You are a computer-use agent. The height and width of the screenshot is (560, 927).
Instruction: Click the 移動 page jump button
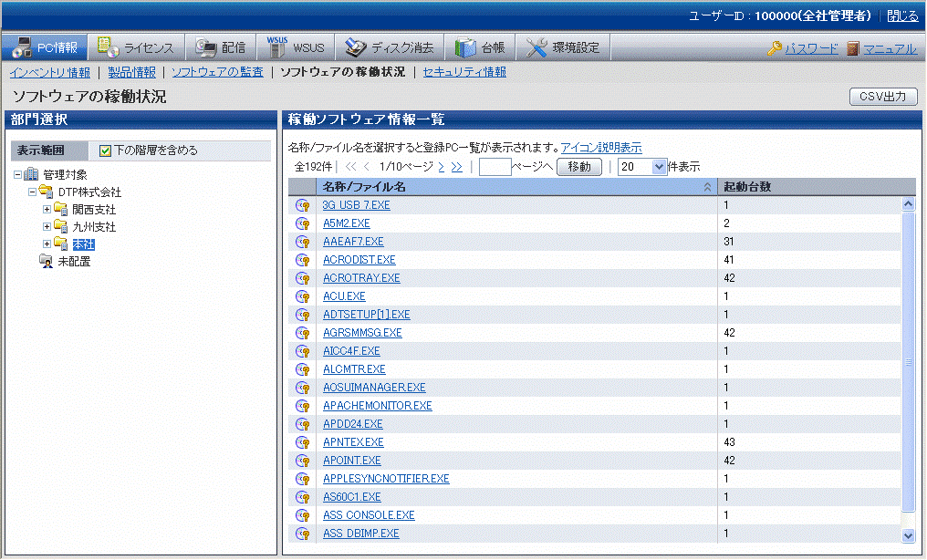click(x=578, y=167)
